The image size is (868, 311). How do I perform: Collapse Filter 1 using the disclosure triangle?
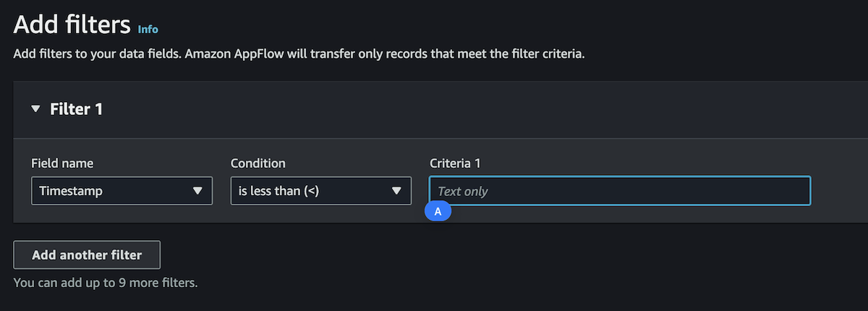35,110
